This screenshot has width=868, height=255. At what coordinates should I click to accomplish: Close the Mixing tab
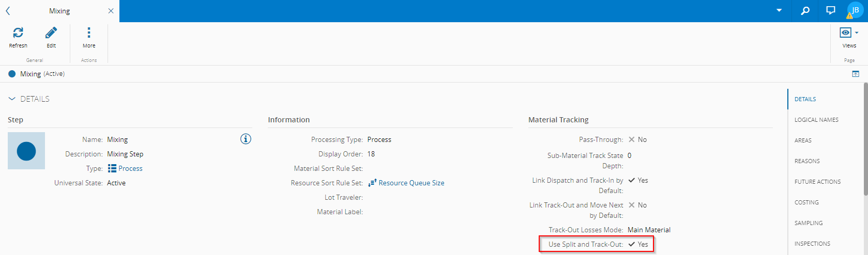[111, 11]
